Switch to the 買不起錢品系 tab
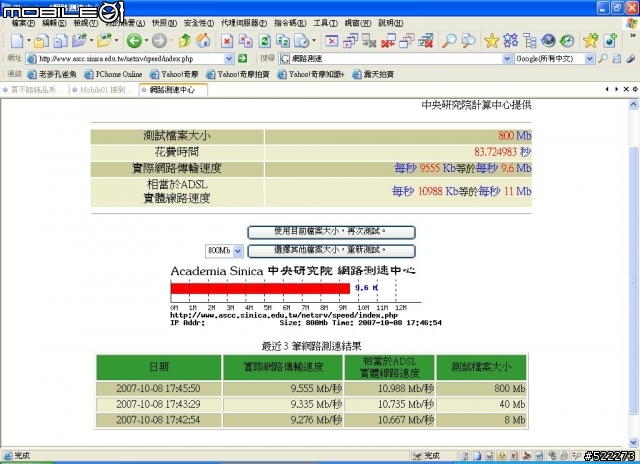 pyautogui.click(x=35, y=90)
